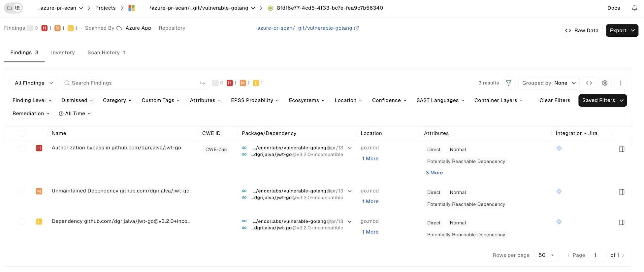Select the Authorization bypass finding checkbox
644x272 pixels.
pyautogui.click(x=22, y=148)
